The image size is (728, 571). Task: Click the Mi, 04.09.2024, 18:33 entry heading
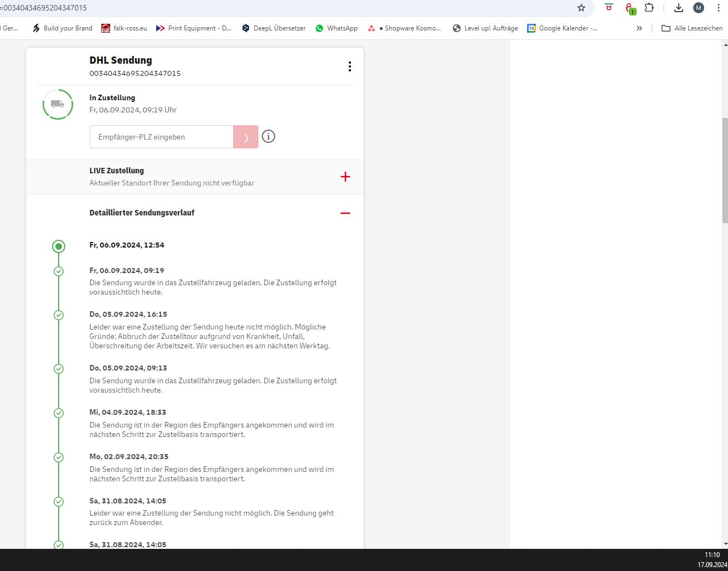(x=128, y=412)
